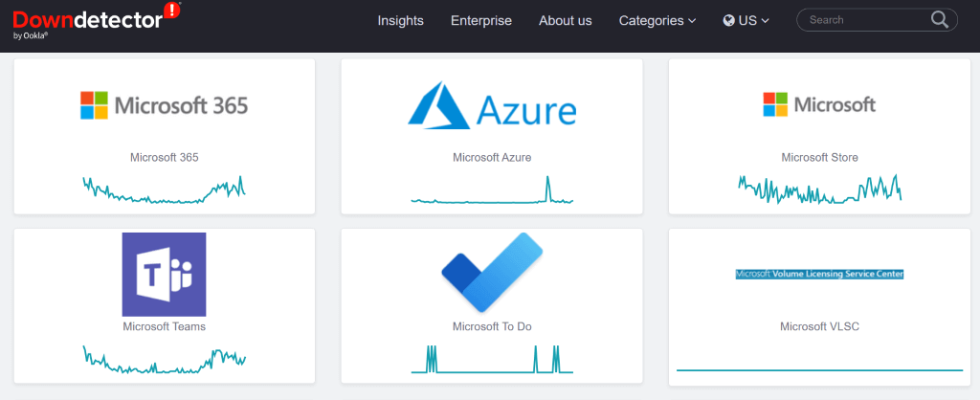The width and height of the screenshot is (980, 400).
Task: Click the globe icon beside US
Action: click(x=729, y=20)
